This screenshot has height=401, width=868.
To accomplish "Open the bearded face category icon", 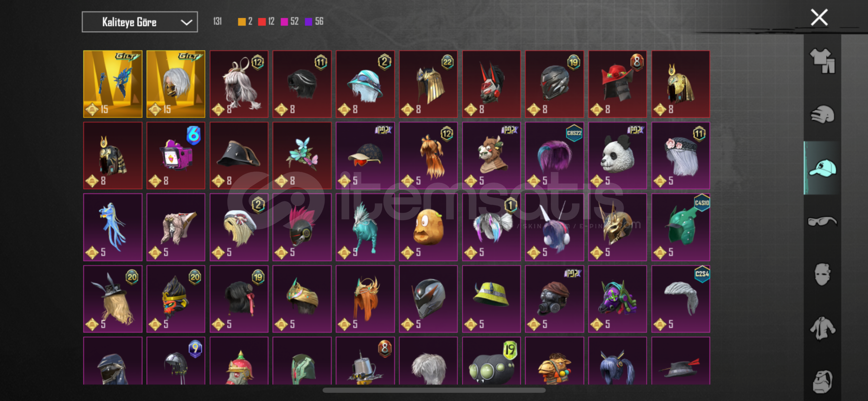I will [822, 381].
